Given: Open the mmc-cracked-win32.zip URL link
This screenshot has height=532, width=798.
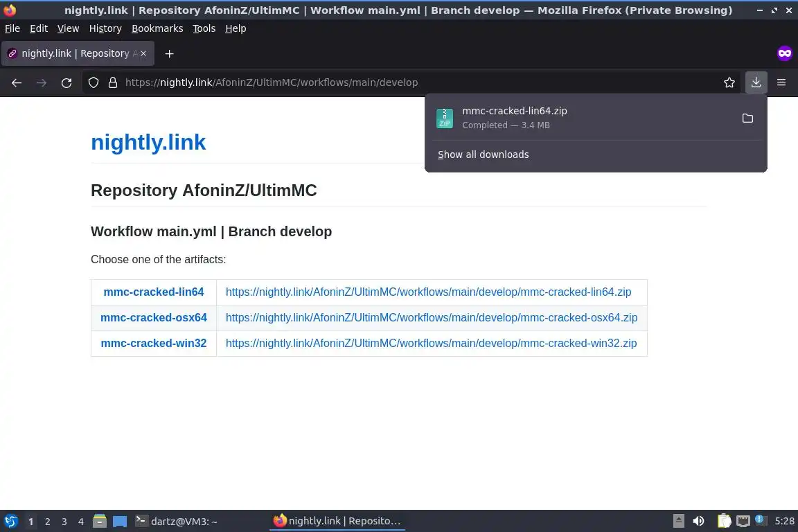Looking at the screenshot, I should pyautogui.click(x=431, y=343).
